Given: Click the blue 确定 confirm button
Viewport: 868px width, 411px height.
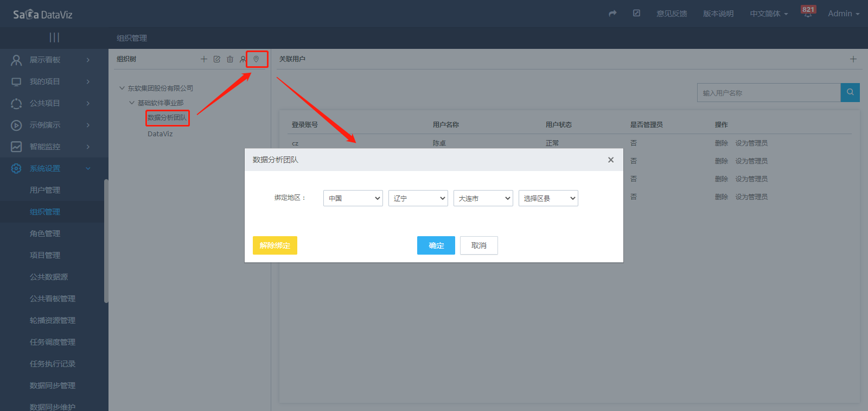Looking at the screenshot, I should pyautogui.click(x=436, y=245).
